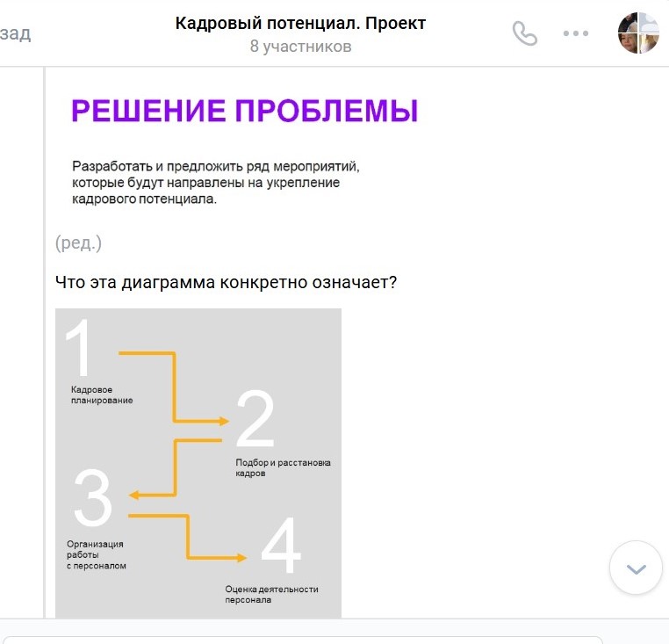This screenshot has width=669, height=644.
Task: Open the four-step staffing diagram image
Action: point(198,463)
